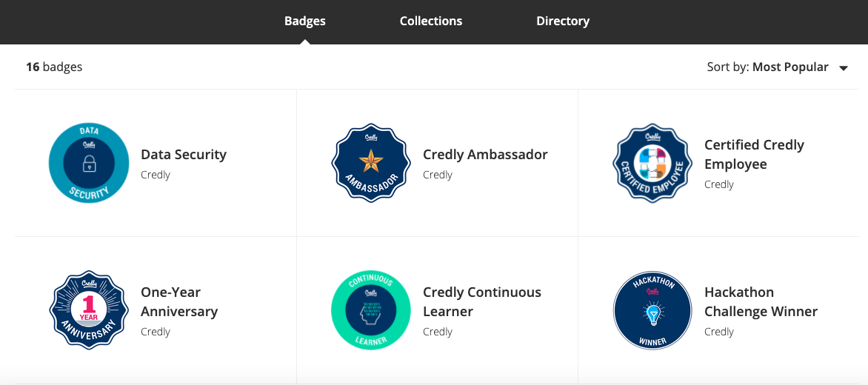The image size is (868, 385).
Task: Open the Continuous Learner green badge icon
Action: 371,310
